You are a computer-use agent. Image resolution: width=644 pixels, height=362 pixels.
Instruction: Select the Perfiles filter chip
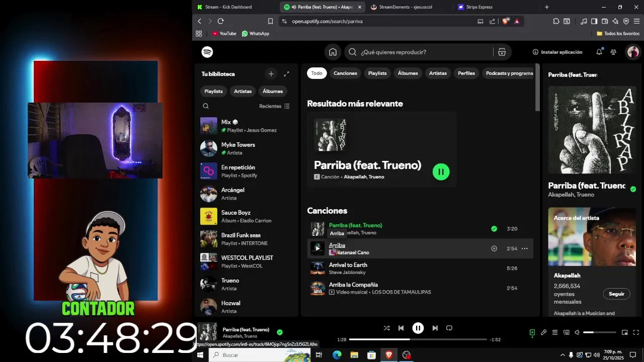tap(466, 73)
